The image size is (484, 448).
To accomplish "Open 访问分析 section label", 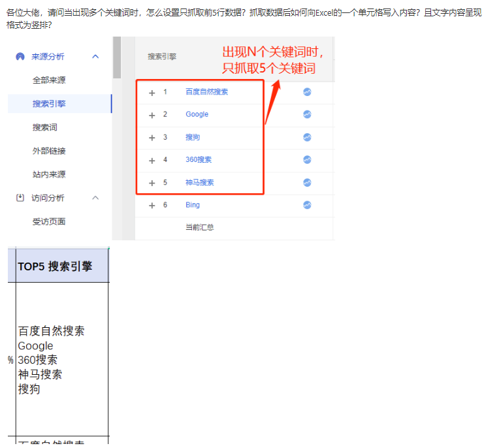I will (x=48, y=198).
